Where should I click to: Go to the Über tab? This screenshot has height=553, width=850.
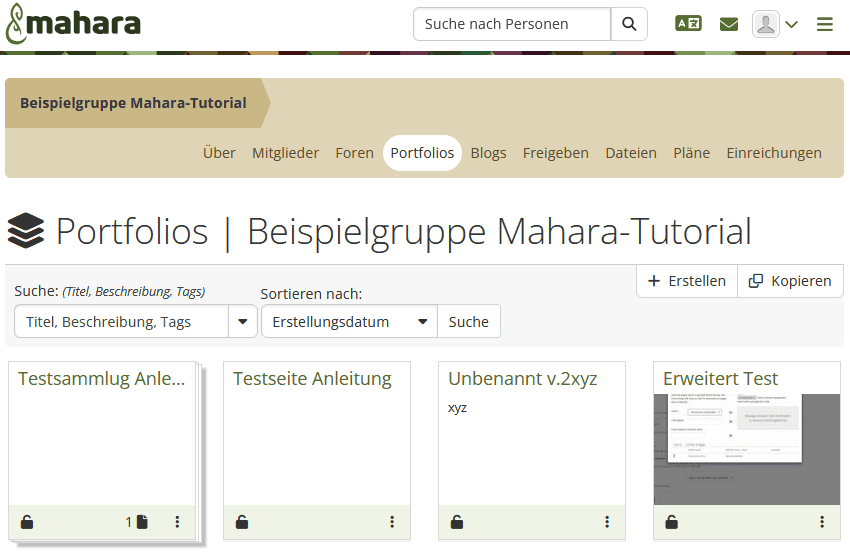click(219, 153)
